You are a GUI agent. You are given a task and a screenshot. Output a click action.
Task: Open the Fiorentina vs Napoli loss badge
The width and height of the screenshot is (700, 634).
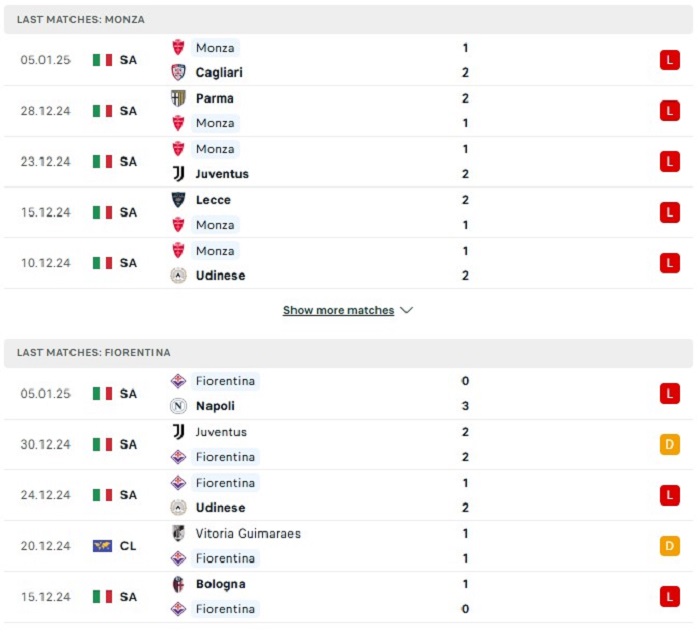point(670,394)
